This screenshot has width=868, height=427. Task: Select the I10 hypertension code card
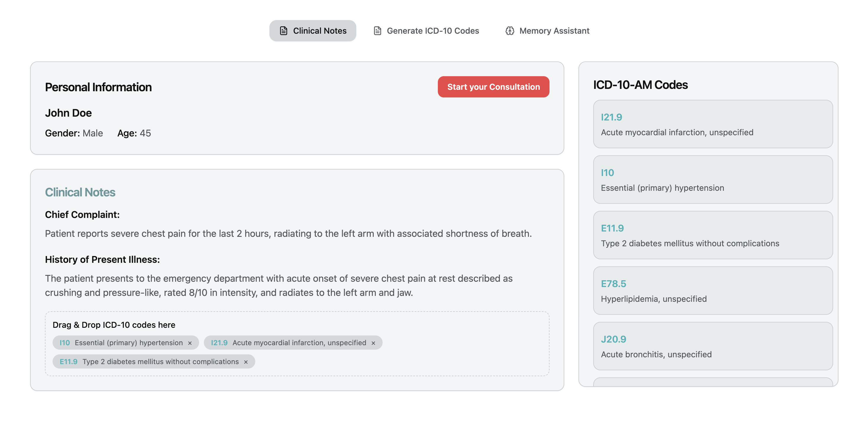pos(712,179)
